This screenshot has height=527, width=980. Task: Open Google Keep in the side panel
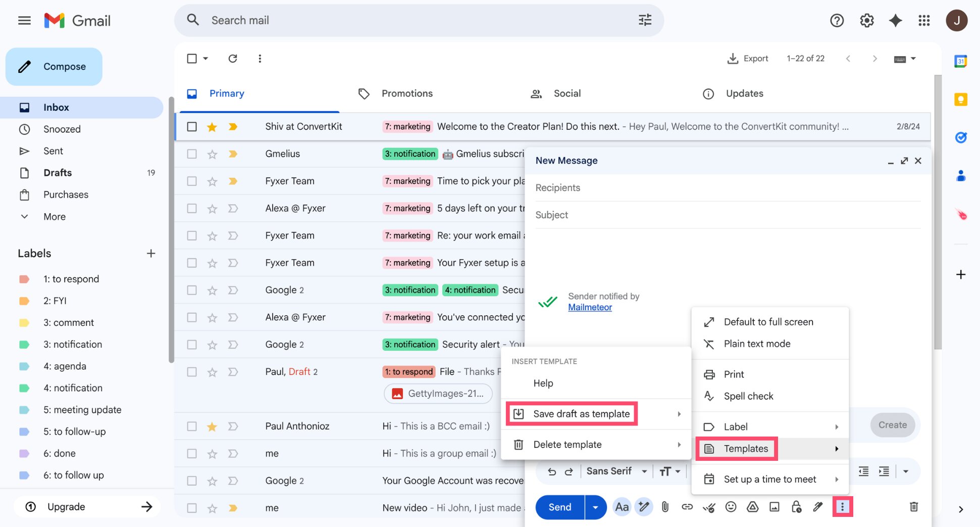(961, 100)
